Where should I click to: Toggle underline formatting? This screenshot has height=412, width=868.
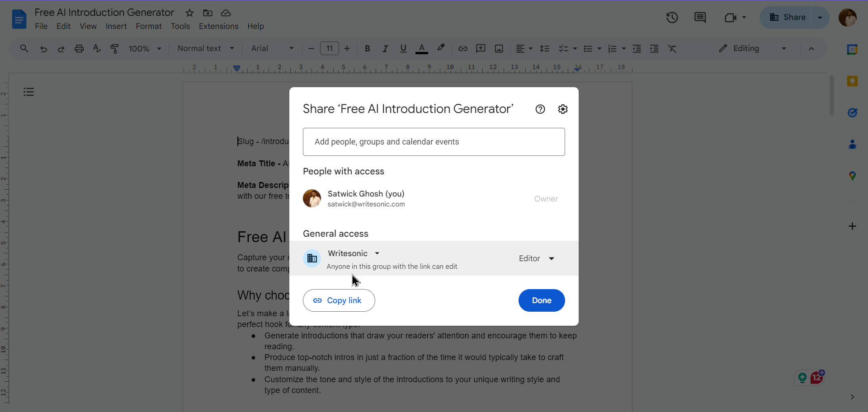403,49
